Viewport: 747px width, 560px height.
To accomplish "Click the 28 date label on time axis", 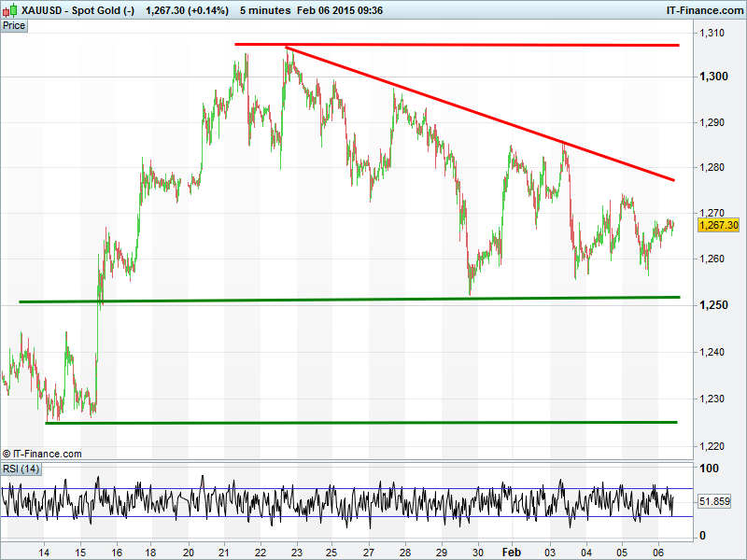I will 405,553.
